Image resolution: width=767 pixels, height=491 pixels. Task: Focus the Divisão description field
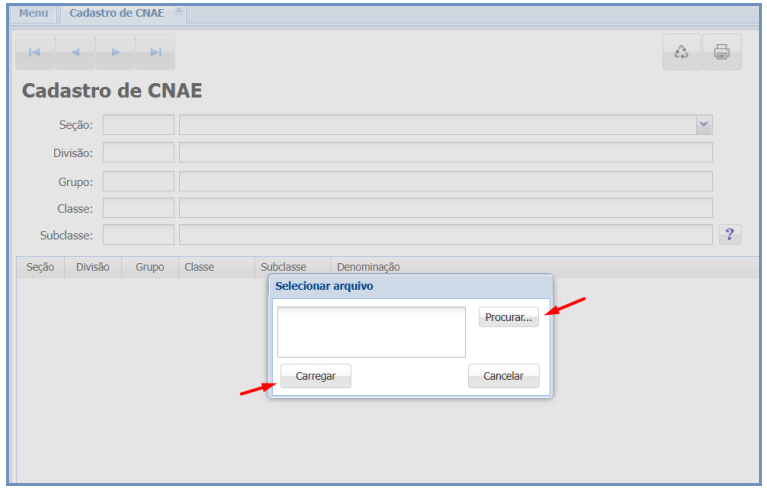445,152
